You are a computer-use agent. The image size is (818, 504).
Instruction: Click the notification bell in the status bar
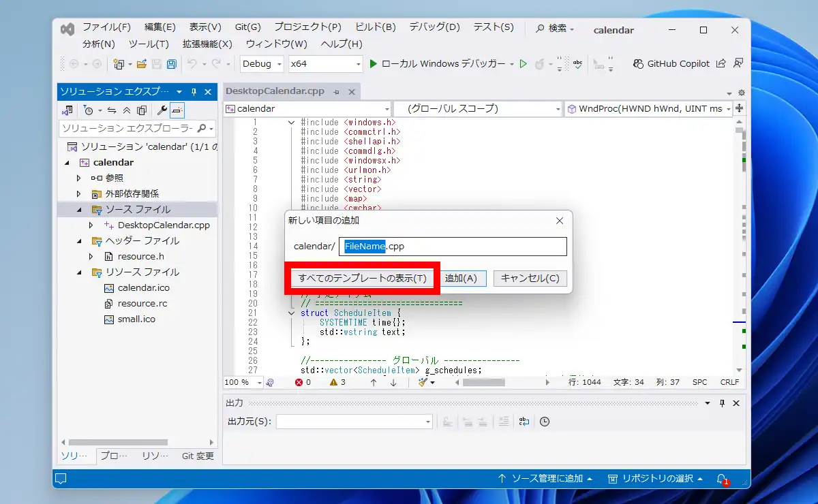pyautogui.click(x=722, y=479)
